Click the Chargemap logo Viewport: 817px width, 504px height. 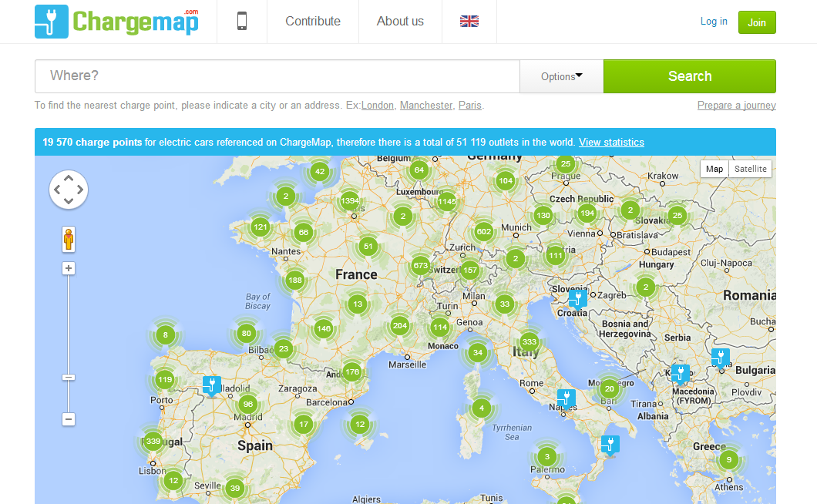[x=116, y=22]
